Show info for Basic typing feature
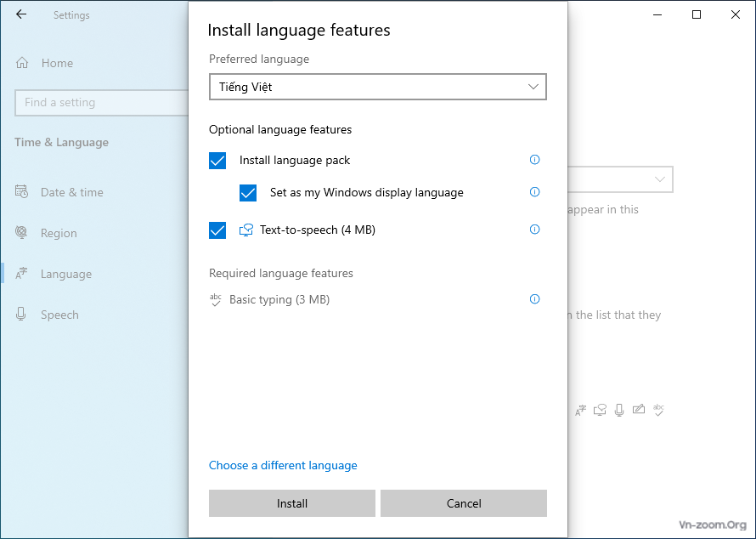 click(534, 299)
